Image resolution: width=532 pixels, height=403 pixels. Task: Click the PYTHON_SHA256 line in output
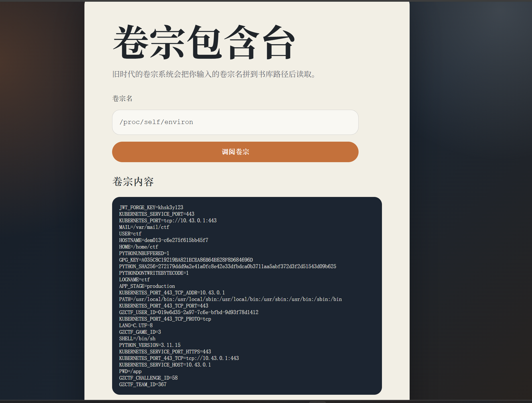[228, 266]
